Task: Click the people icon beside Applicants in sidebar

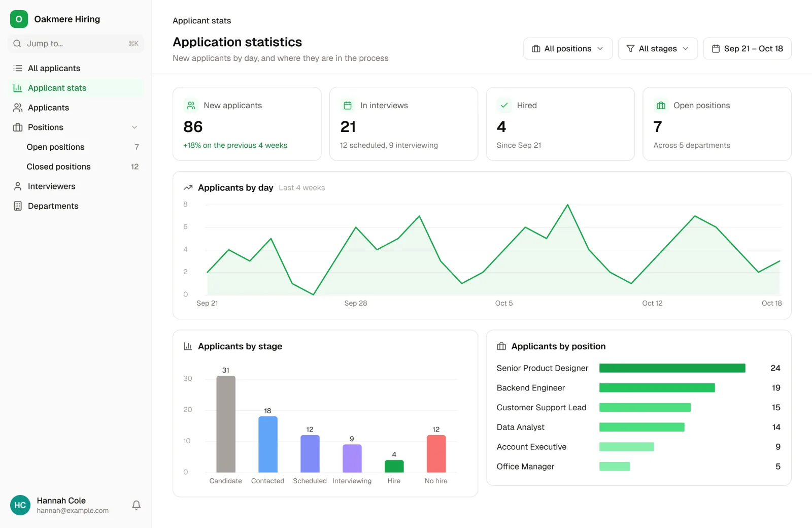Action: tap(18, 108)
